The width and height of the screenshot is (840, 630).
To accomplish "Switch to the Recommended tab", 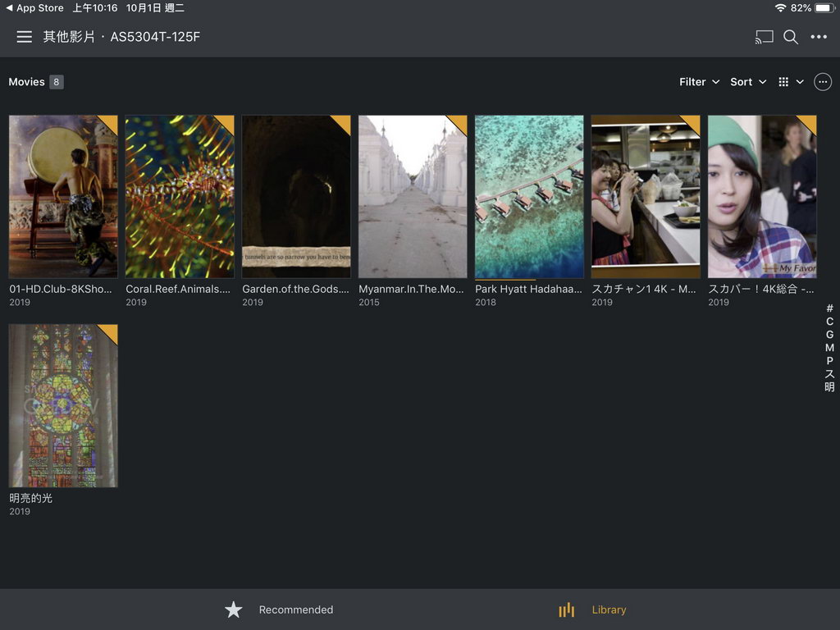I will coord(295,609).
